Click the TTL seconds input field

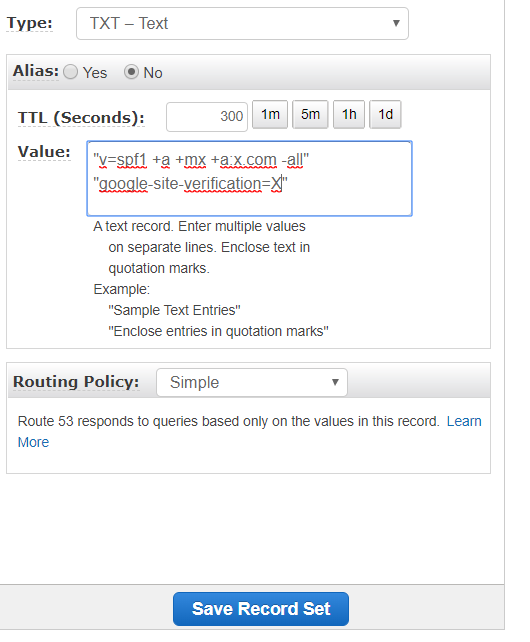tap(207, 117)
